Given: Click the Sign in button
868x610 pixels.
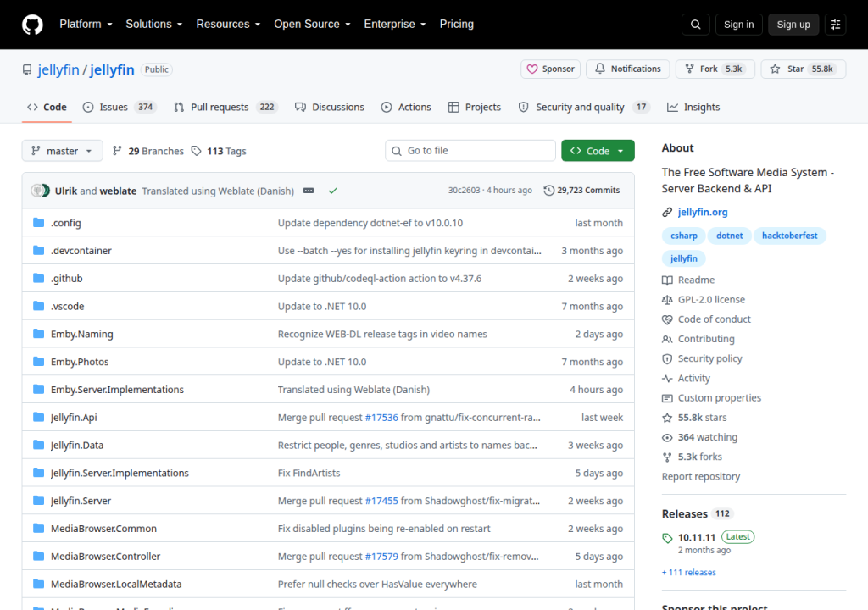Looking at the screenshot, I should tap(738, 25).
